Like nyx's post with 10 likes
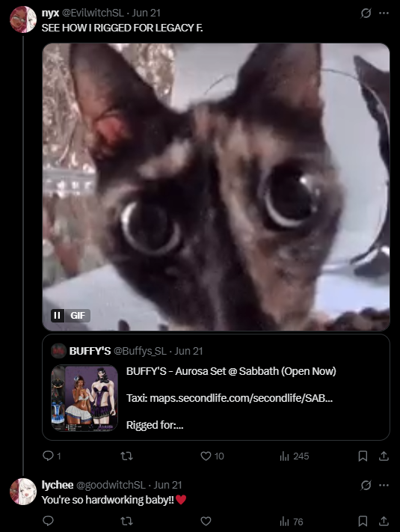The width and height of the screenshot is (400, 532). click(206, 456)
